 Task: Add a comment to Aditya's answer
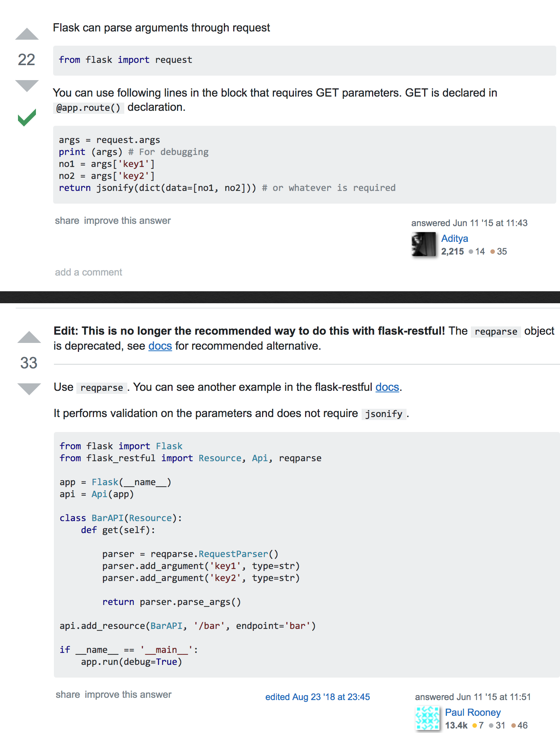(x=88, y=272)
